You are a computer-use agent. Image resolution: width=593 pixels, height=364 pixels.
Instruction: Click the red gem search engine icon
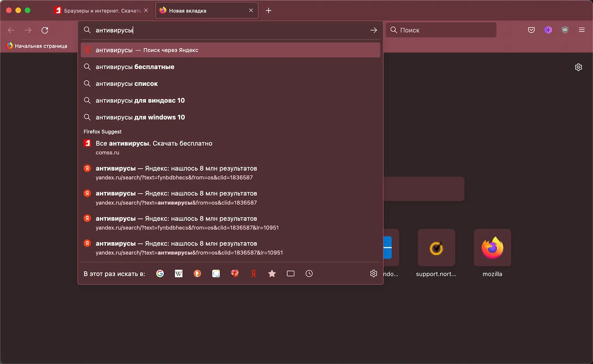[x=235, y=273]
